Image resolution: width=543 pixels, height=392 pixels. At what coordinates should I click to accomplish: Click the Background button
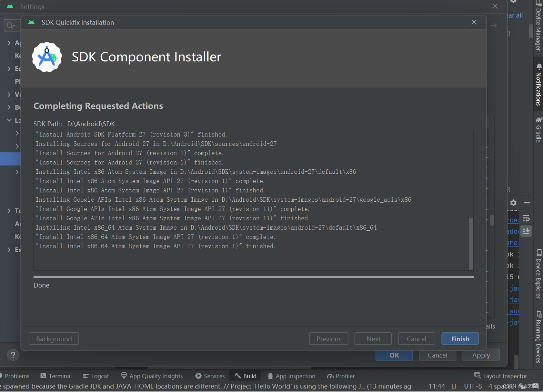coord(54,339)
